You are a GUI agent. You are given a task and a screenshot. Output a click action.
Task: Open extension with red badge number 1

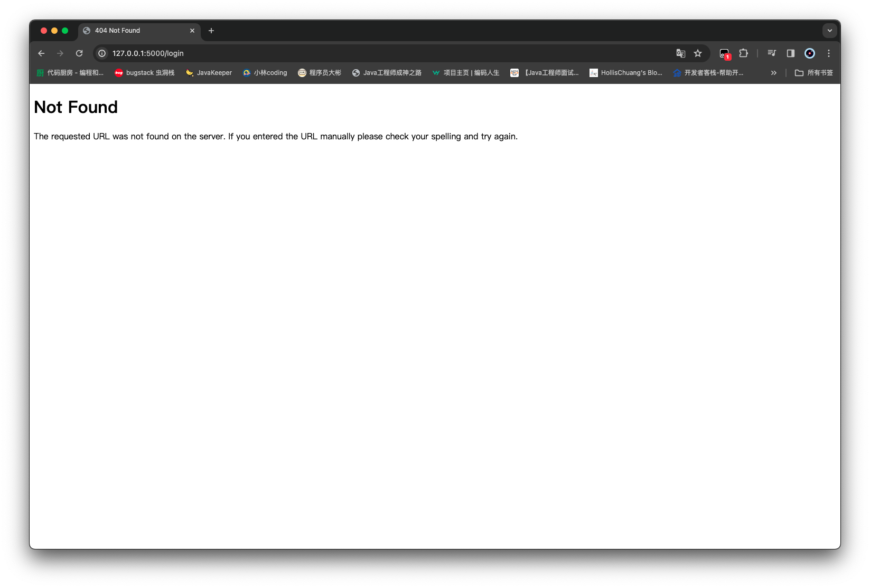[x=725, y=53]
